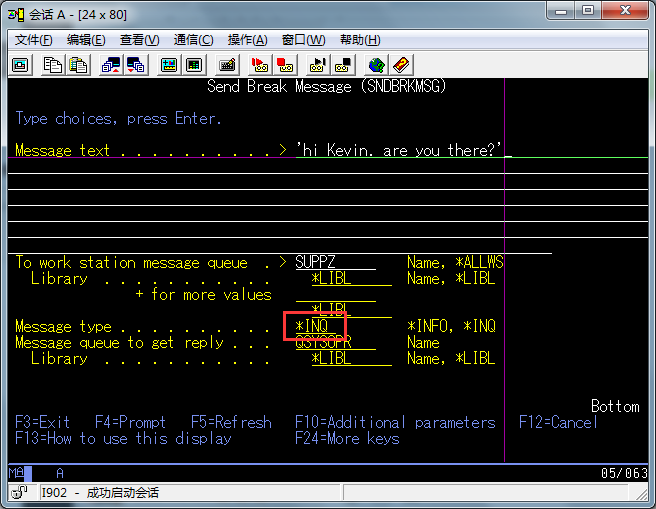The image size is (656, 509).
Task: Click the F12=Cancel function key text
Action: coord(558,422)
